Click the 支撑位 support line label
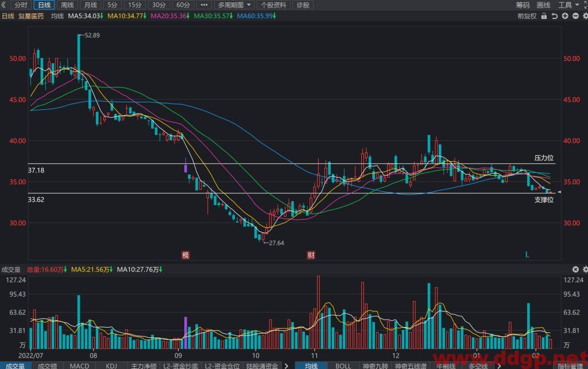This screenshot has width=588, height=369. [544, 199]
